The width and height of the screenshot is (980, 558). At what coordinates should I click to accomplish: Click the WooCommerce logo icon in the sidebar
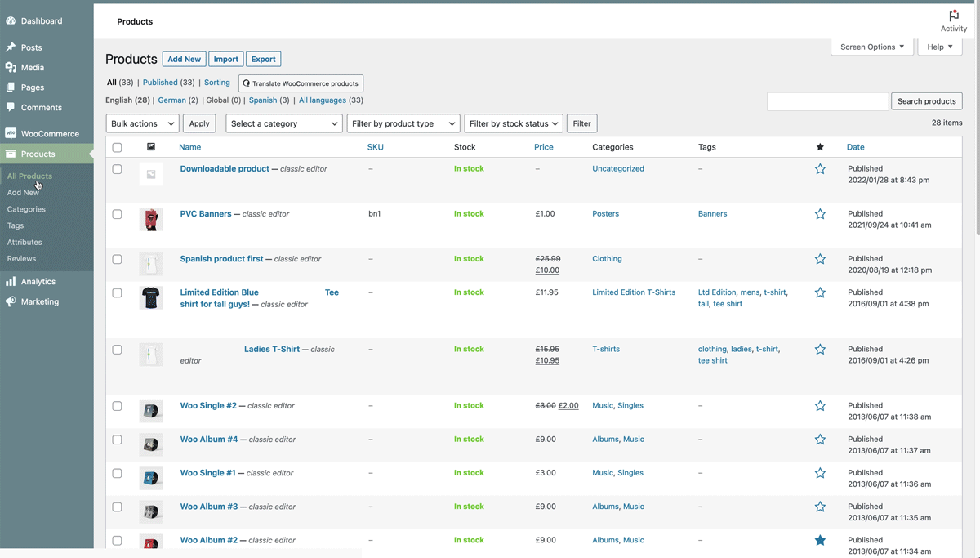point(11,133)
